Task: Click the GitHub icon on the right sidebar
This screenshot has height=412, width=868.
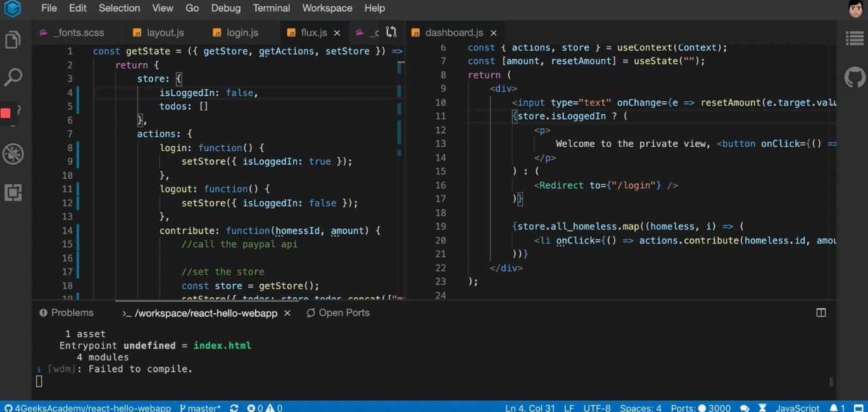Action: click(855, 77)
